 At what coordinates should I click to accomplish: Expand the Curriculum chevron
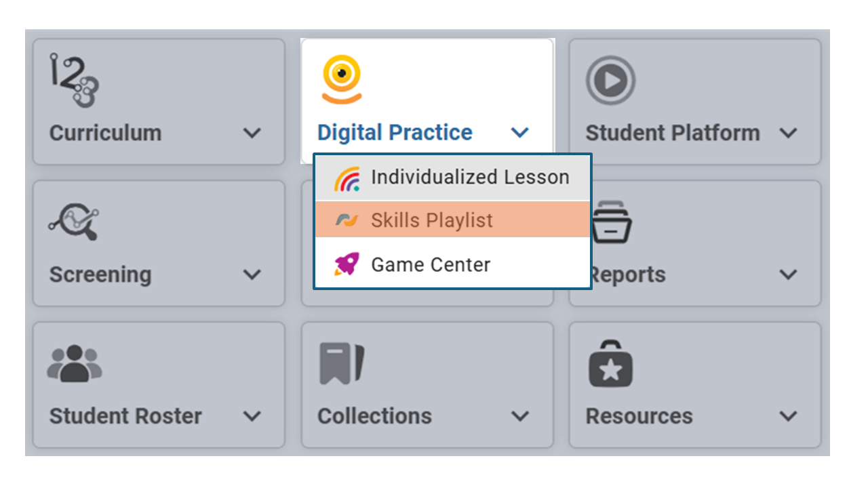coord(252,133)
